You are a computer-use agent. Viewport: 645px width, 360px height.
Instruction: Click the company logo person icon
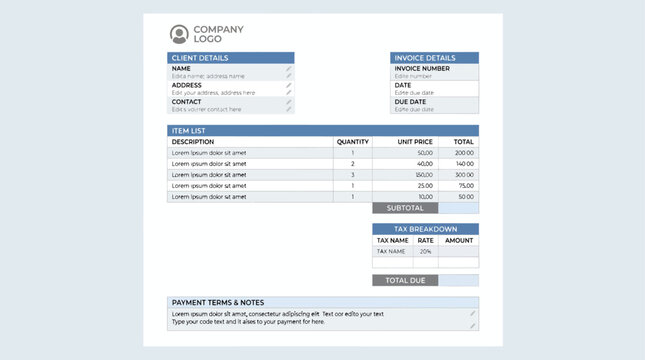[x=179, y=34]
